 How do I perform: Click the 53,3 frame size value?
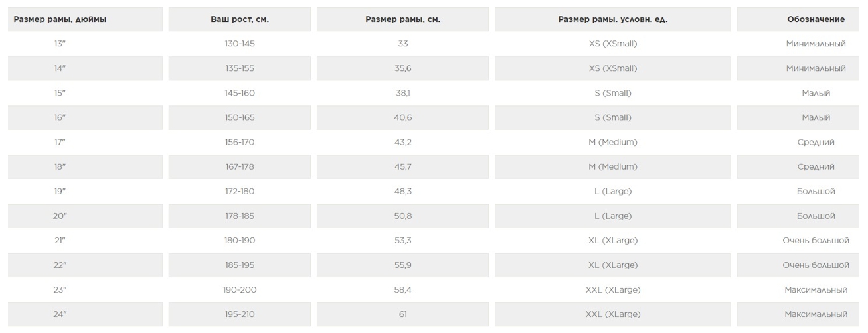402,240
